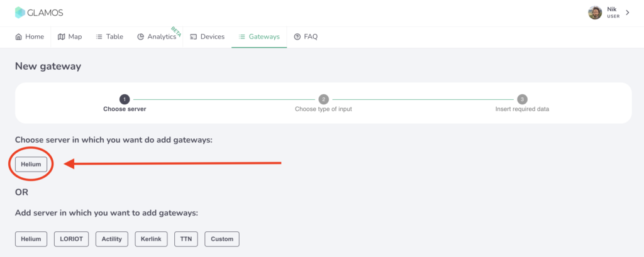This screenshot has height=257, width=644.
Task: Click the Map navigation icon
Action: (x=61, y=36)
